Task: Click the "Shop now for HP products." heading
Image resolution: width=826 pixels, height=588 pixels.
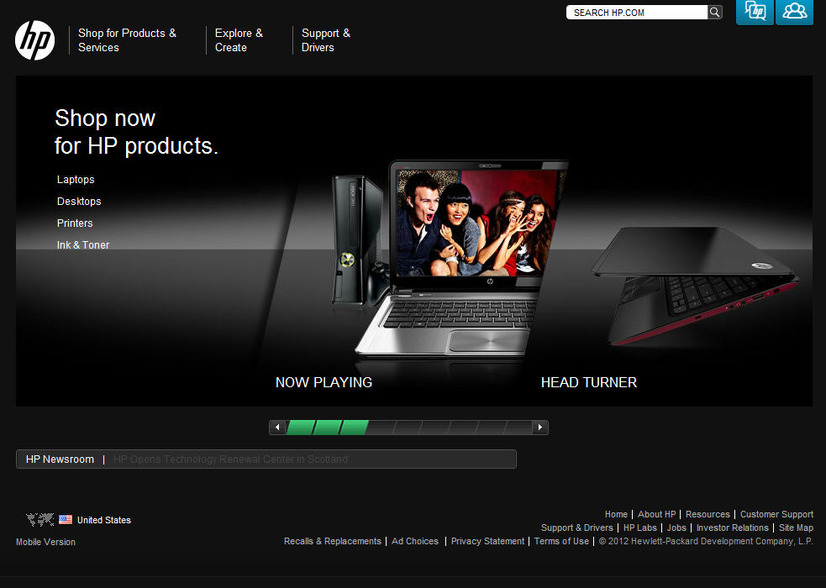Action: click(136, 132)
